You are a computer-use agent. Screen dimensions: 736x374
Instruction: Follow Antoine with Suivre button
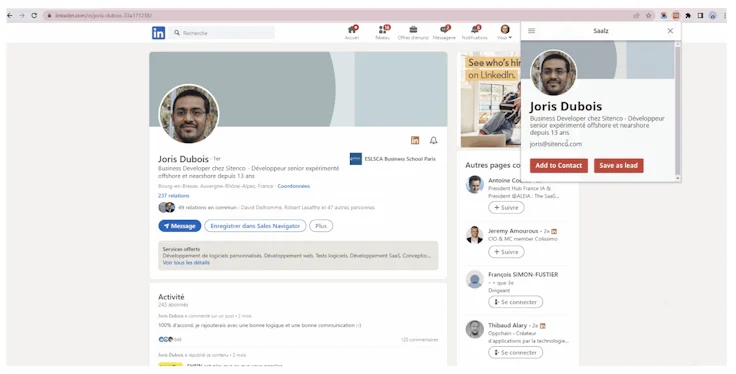[x=506, y=207]
